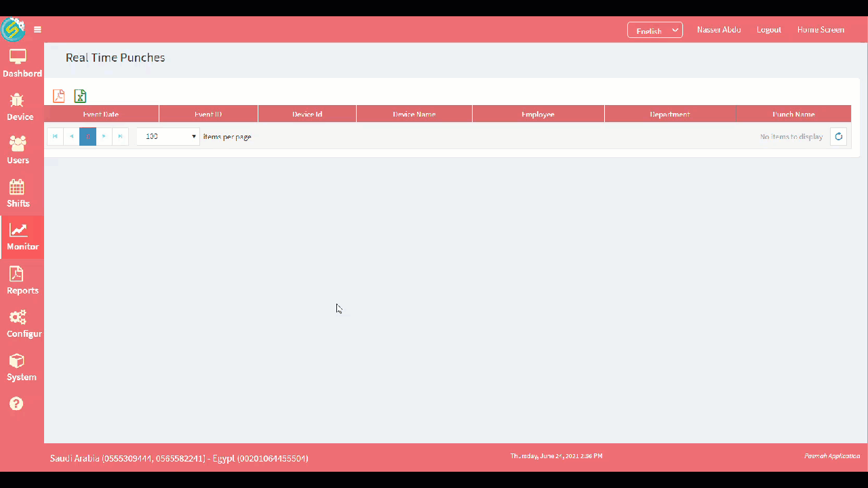Screen dimensions: 868x488
Task: Click the Real Time Punches title
Action: pos(115,58)
